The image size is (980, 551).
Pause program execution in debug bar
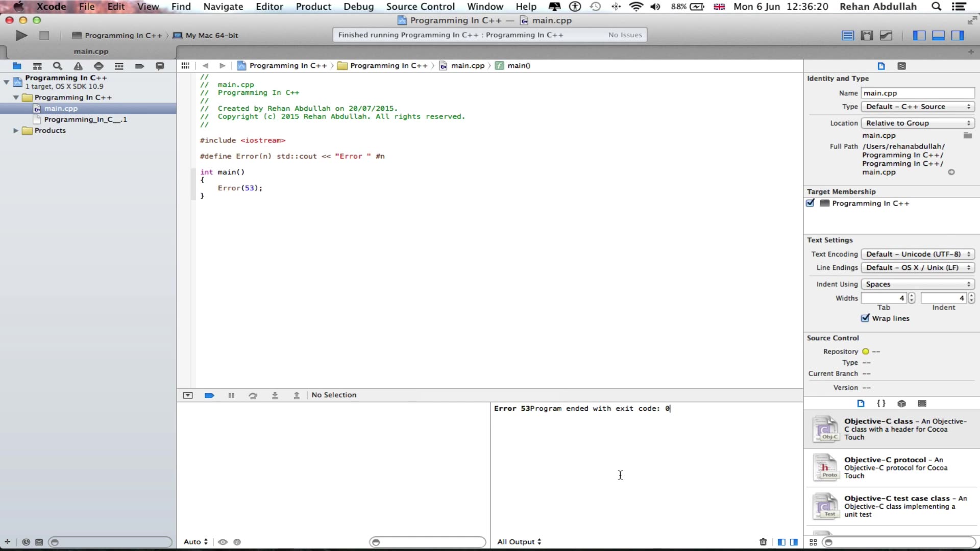231,395
